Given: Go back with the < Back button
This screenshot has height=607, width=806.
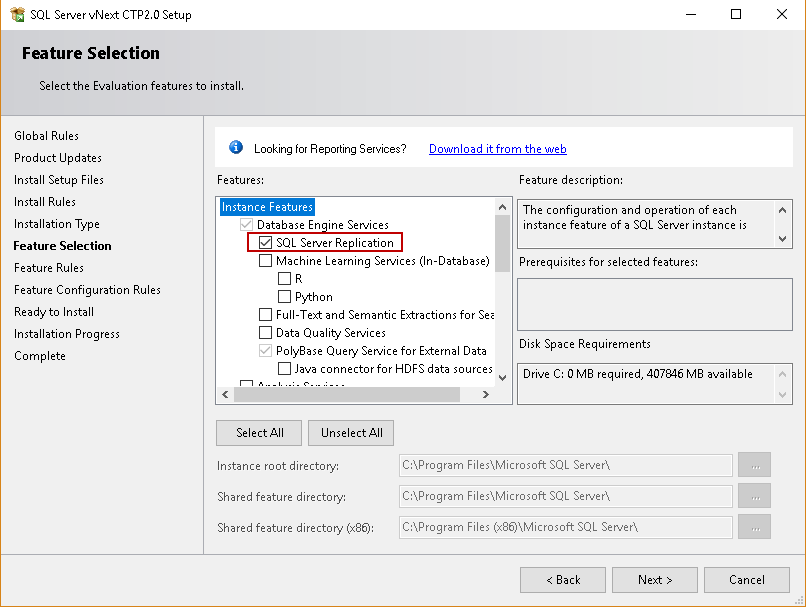Looking at the screenshot, I should [x=563, y=580].
